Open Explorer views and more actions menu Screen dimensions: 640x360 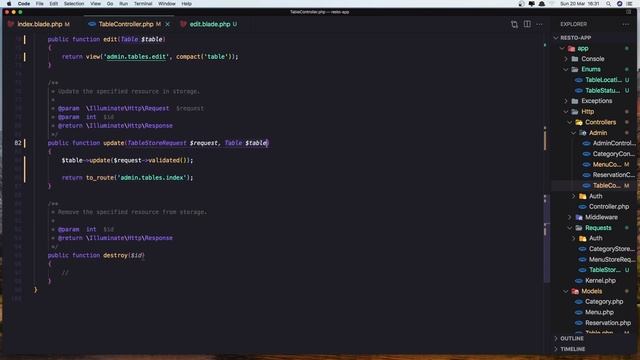click(625, 24)
